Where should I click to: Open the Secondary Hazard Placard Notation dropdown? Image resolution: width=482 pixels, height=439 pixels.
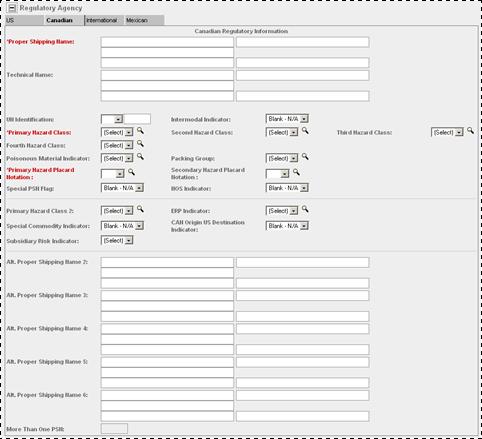tap(277, 174)
